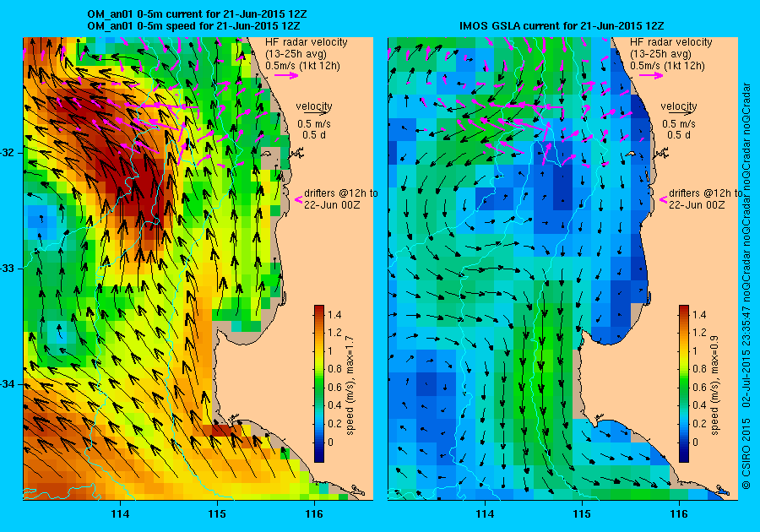
Task: Click longitude 116 label under OM_an01 map
Action: click(314, 514)
